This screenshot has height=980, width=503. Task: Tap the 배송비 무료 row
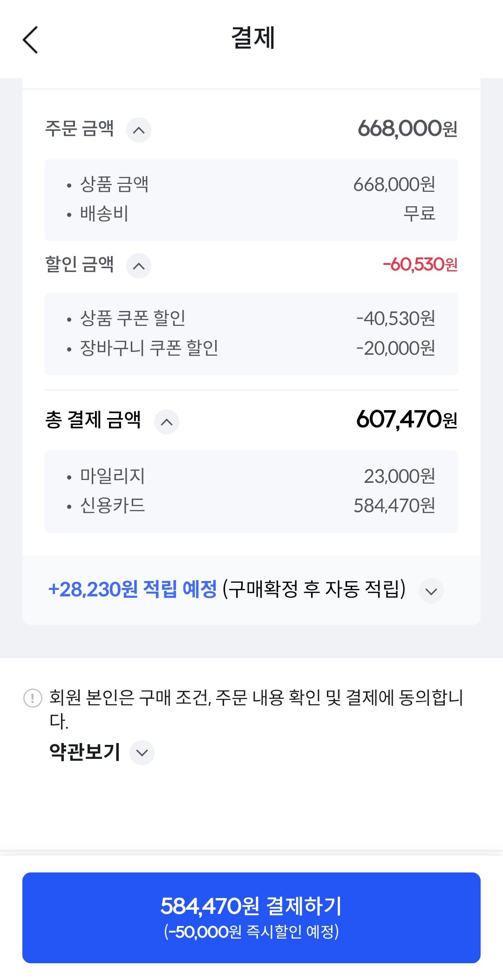pos(251,214)
